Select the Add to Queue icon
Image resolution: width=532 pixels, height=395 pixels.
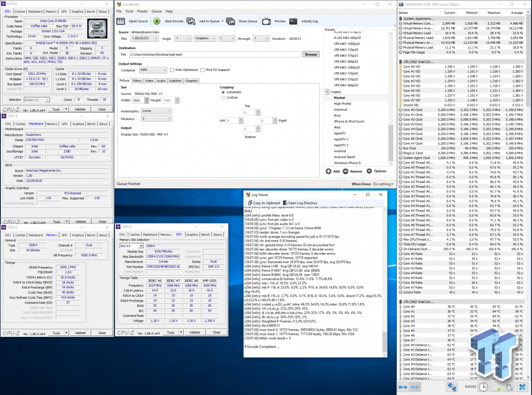point(191,21)
